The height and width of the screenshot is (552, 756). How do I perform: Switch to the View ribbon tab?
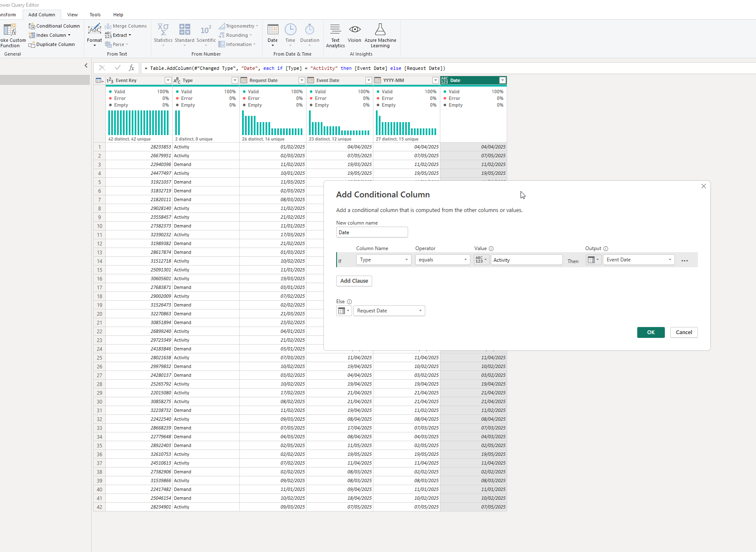click(x=72, y=15)
